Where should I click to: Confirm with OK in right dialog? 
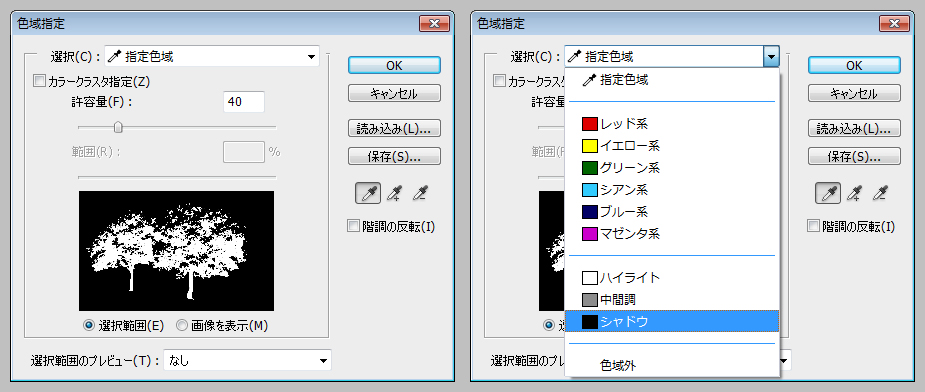[854, 66]
